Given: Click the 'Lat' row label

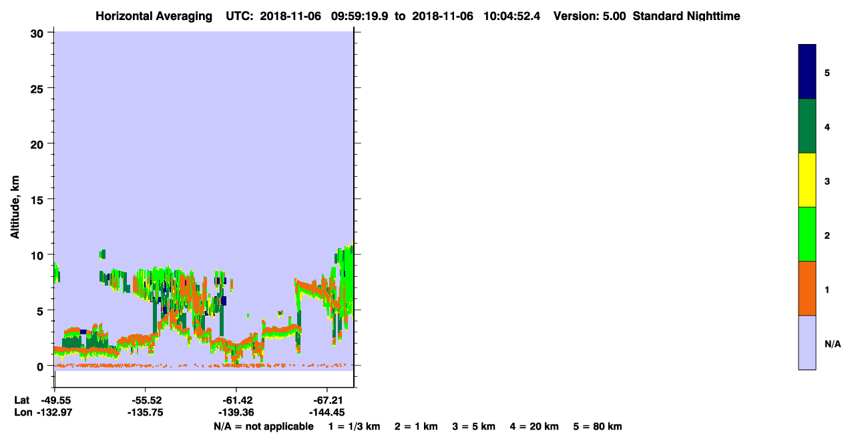Looking at the screenshot, I should coord(21,400).
